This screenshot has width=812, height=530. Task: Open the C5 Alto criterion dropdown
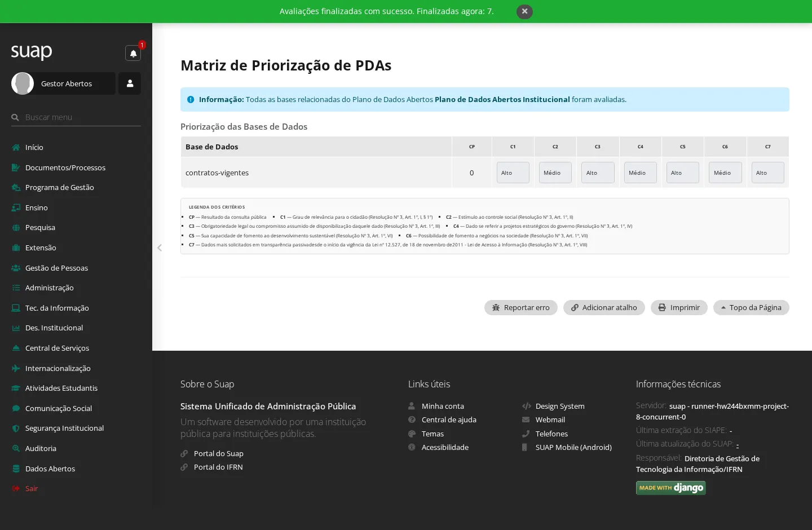tap(683, 173)
